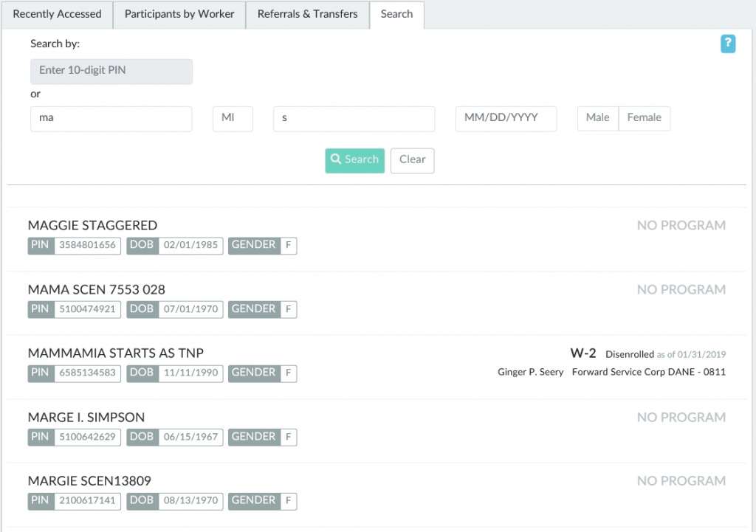Click the first name field containing 'ma'
Screen dimensions: 756x532
coord(111,119)
